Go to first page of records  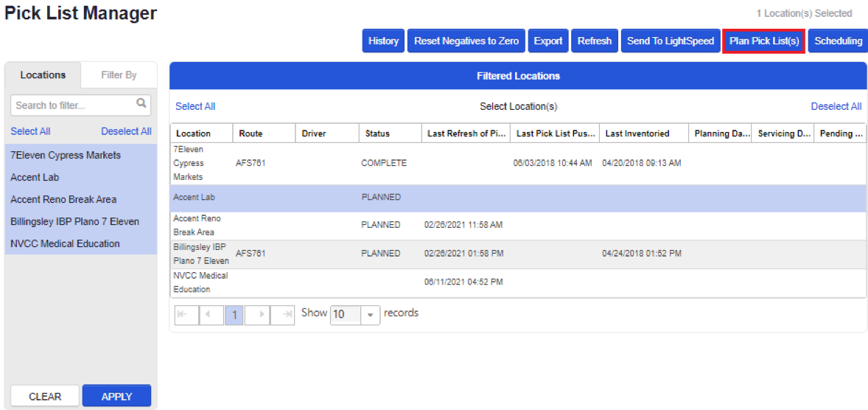(186, 315)
